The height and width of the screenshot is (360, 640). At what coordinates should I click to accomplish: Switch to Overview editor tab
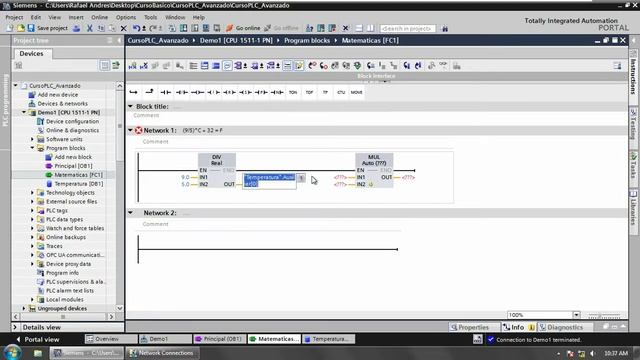click(111, 339)
